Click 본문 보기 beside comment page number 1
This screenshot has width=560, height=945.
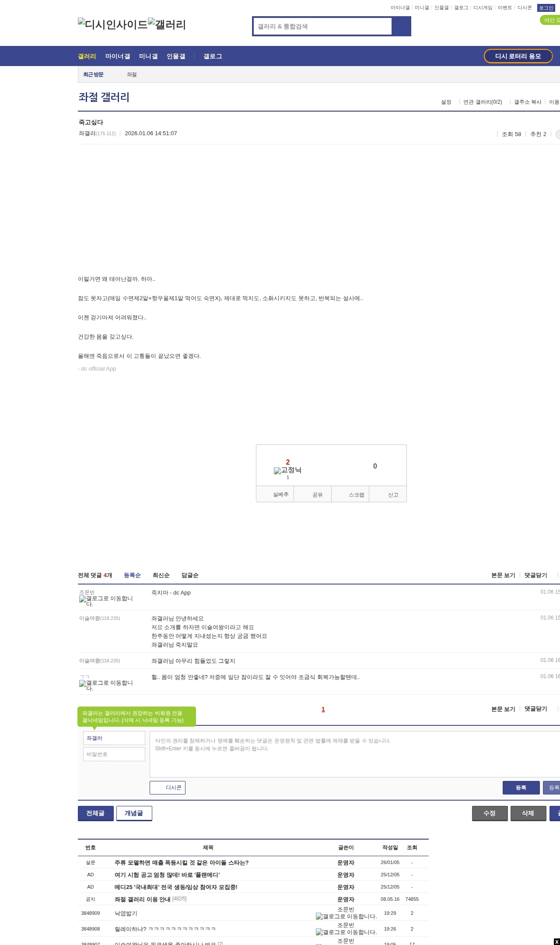tap(503, 709)
